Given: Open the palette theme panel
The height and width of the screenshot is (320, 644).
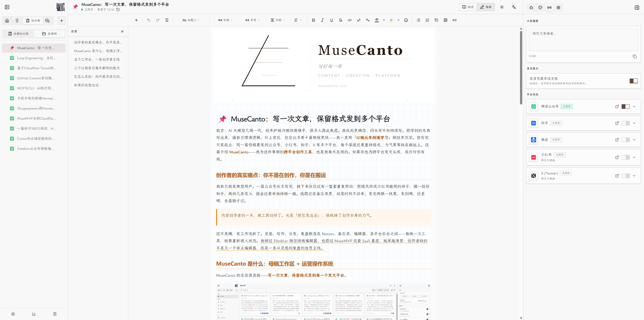Looking at the screenshot, I should [540, 8].
